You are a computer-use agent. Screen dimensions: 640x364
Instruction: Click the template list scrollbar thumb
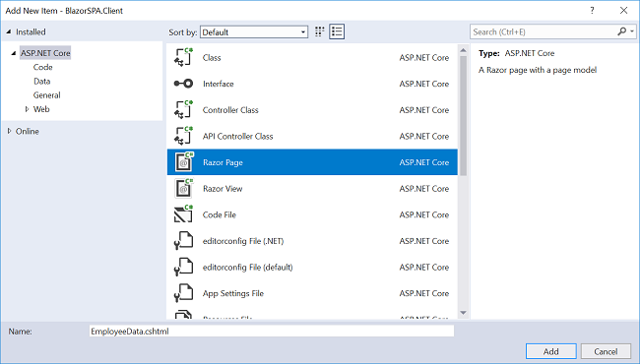click(x=463, y=116)
